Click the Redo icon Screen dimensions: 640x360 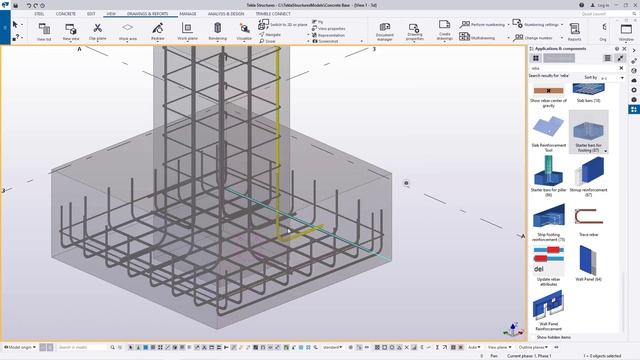pos(36,5)
